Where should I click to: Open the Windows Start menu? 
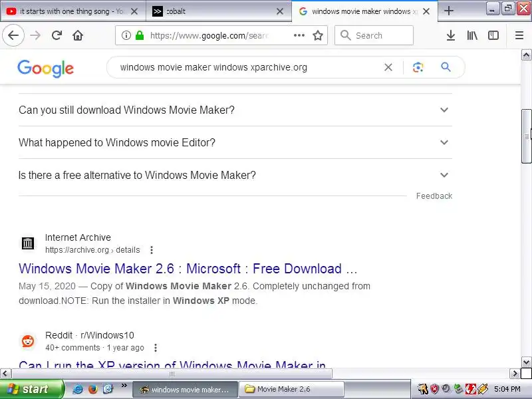click(31, 389)
